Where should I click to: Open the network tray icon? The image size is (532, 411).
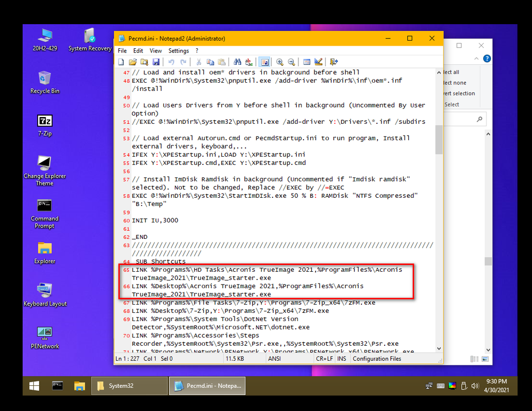429,386
